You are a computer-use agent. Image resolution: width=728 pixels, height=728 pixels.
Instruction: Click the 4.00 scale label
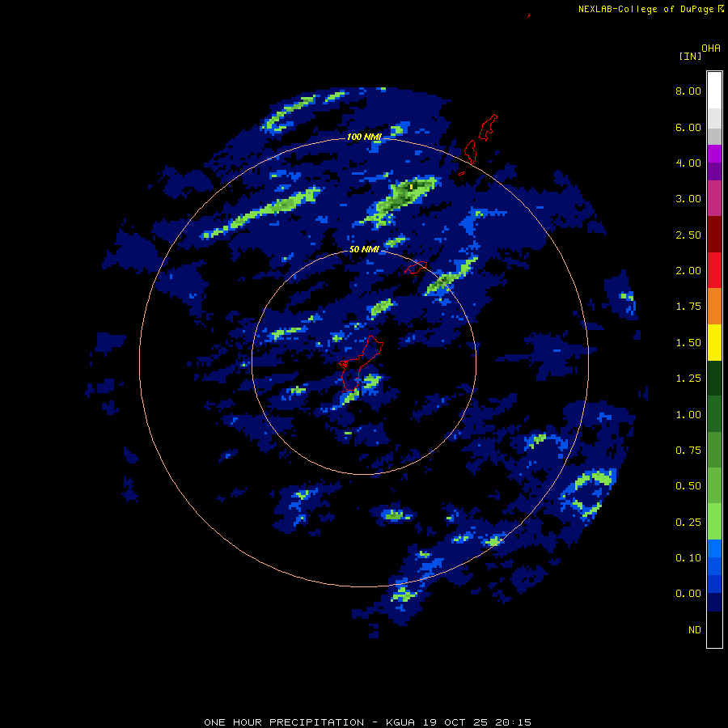[688, 163]
